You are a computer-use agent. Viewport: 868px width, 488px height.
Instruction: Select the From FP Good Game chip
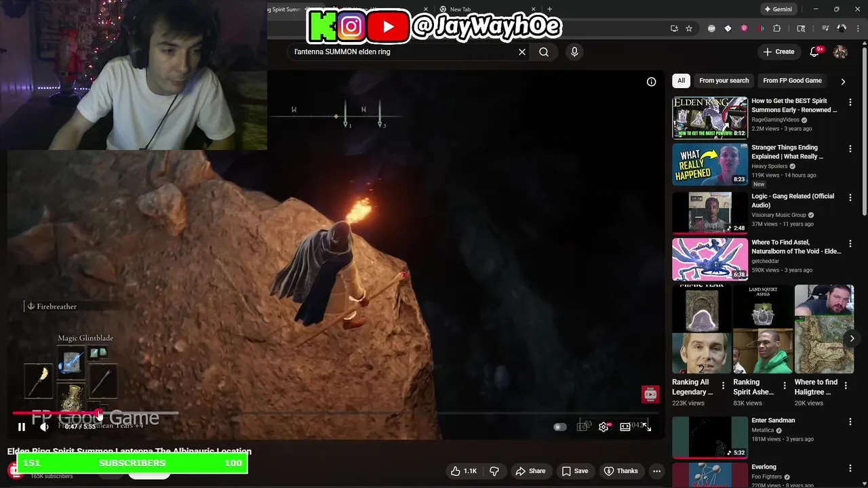click(792, 81)
